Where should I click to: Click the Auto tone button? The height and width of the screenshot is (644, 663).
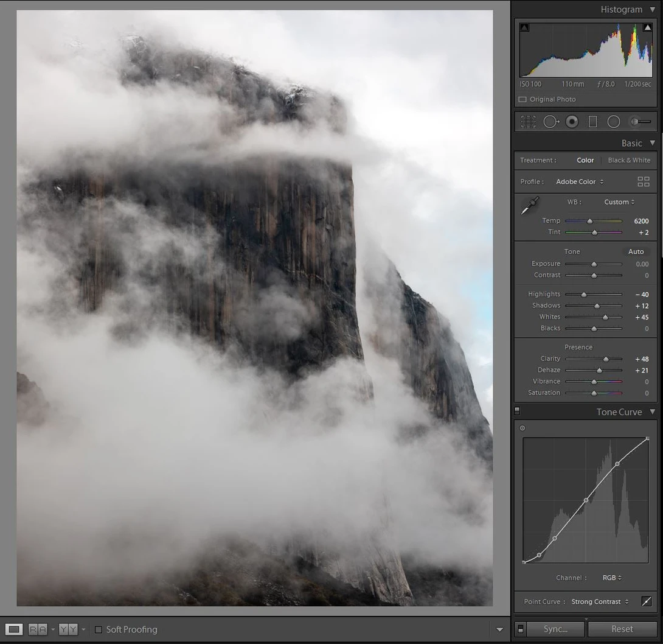coord(636,251)
